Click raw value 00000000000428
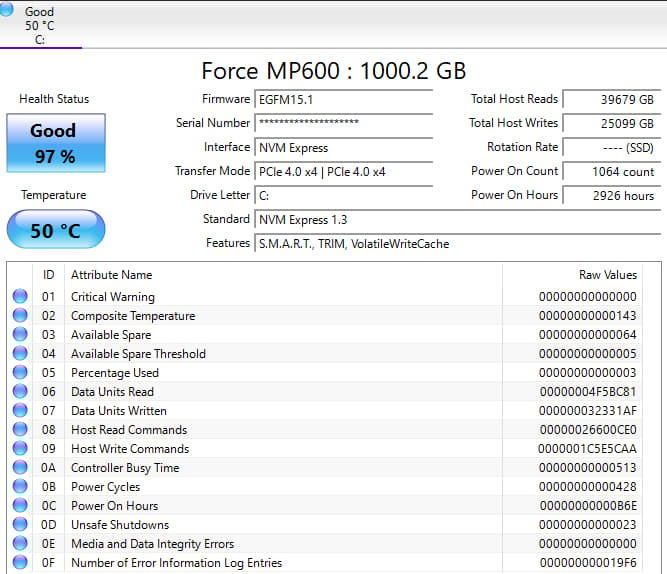The width and height of the screenshot is (667, 574). point(587,487)
